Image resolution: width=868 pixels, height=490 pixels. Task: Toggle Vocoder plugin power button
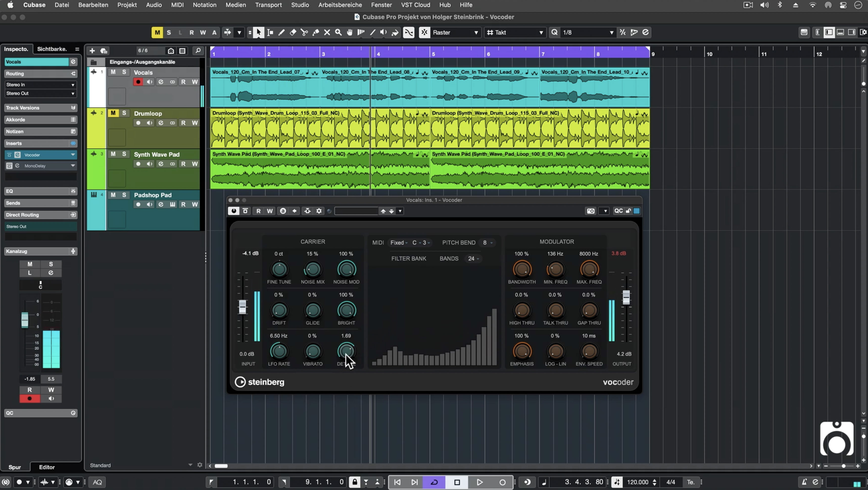(233, 211)
